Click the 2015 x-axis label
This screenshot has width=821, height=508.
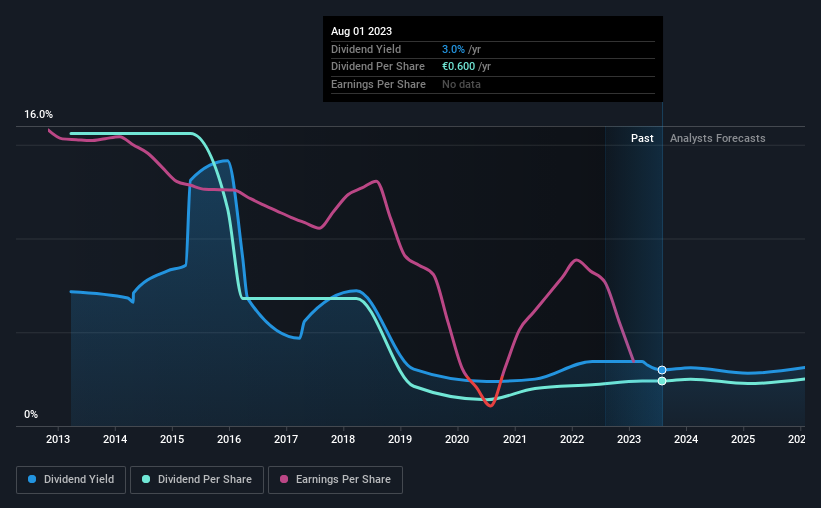(172, 439)
